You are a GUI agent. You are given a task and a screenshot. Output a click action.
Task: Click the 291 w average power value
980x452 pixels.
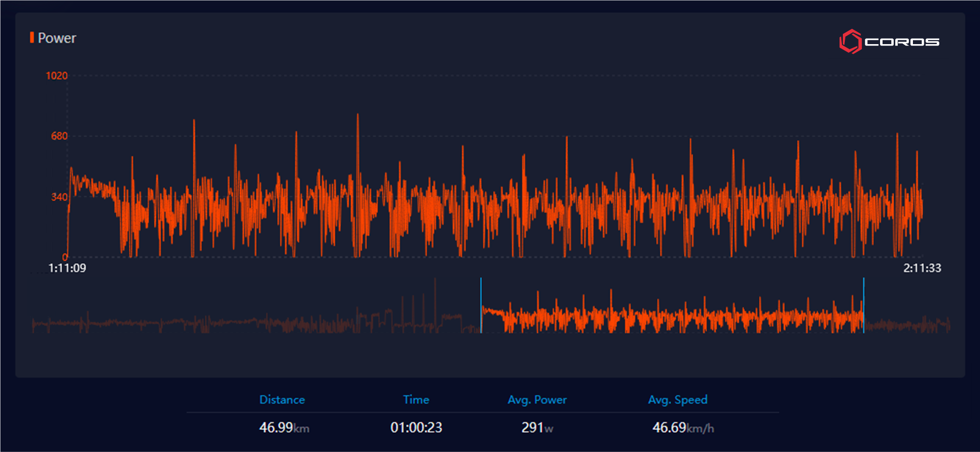(x=537, y=427)
